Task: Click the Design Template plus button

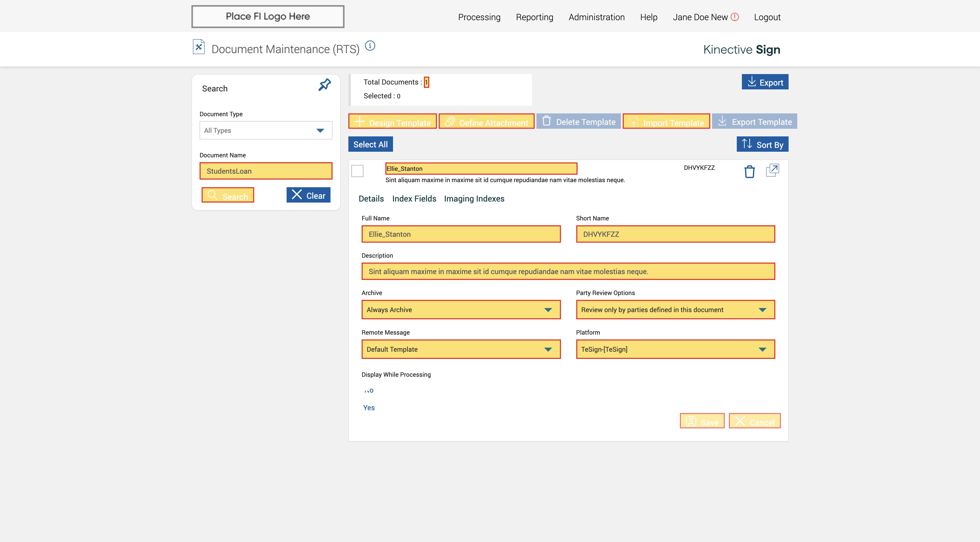Action: (x=392, y=122)
